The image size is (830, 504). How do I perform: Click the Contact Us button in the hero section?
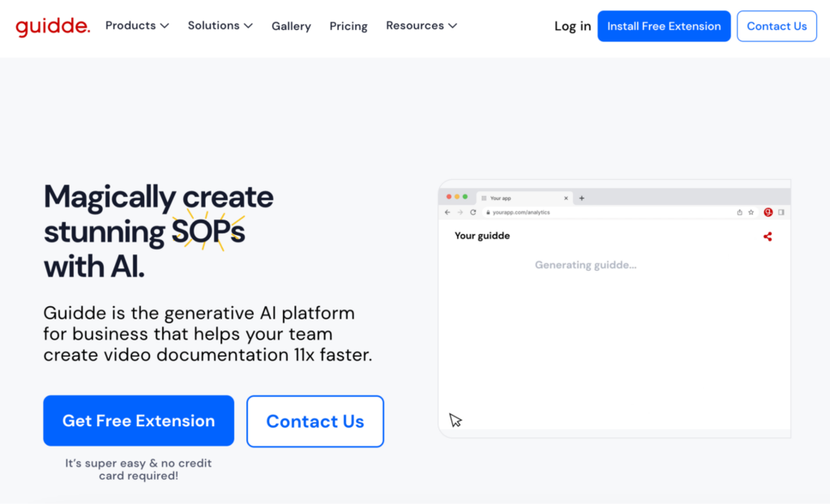pyautogui.click(x=314, y=421)
